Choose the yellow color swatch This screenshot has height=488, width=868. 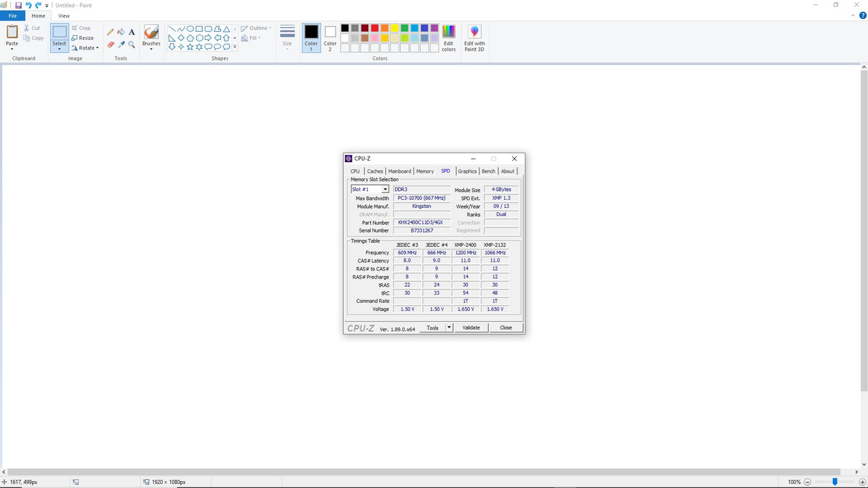pos(395,28)
